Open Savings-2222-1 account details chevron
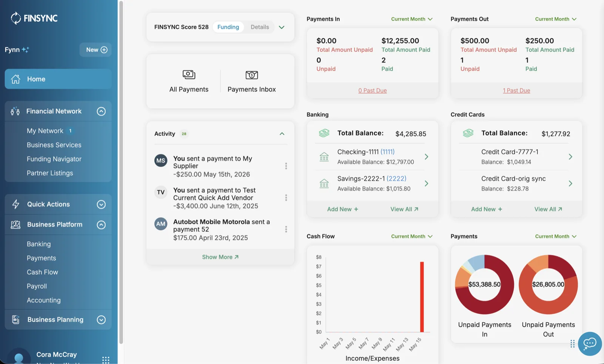This screenshot has height=364, width=604. (427, 183)
